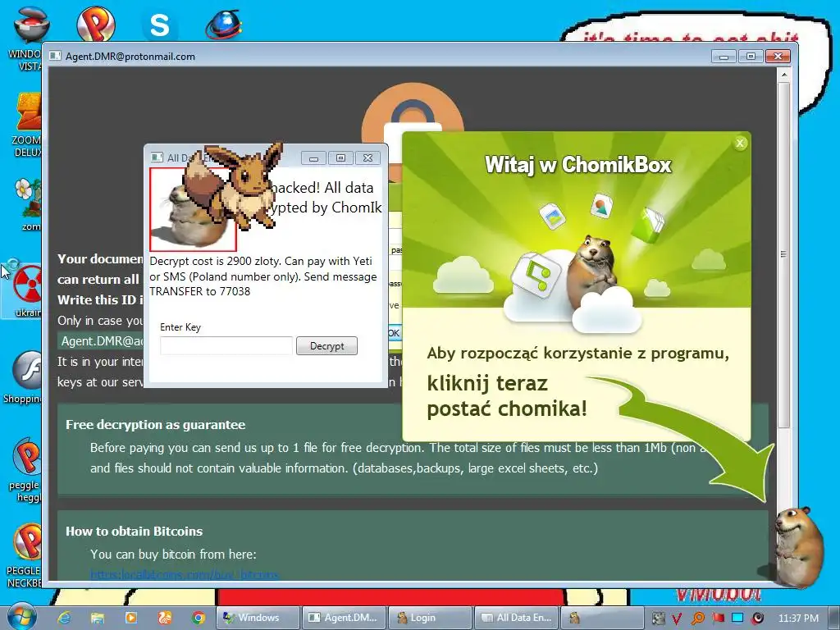840x630 pixels.
Task: Launch Internet Explorer from the taskbar
Action: (x=64, y=618)
